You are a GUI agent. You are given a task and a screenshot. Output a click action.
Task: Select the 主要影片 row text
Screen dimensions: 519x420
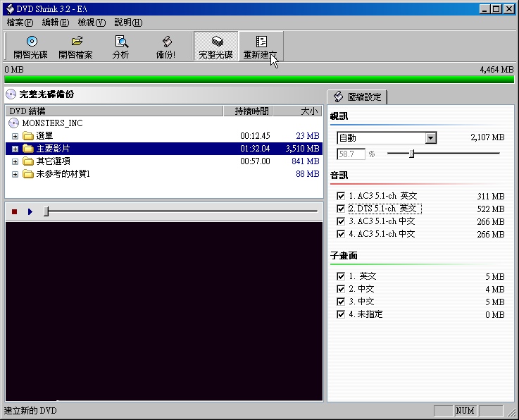tap(53, 149)
